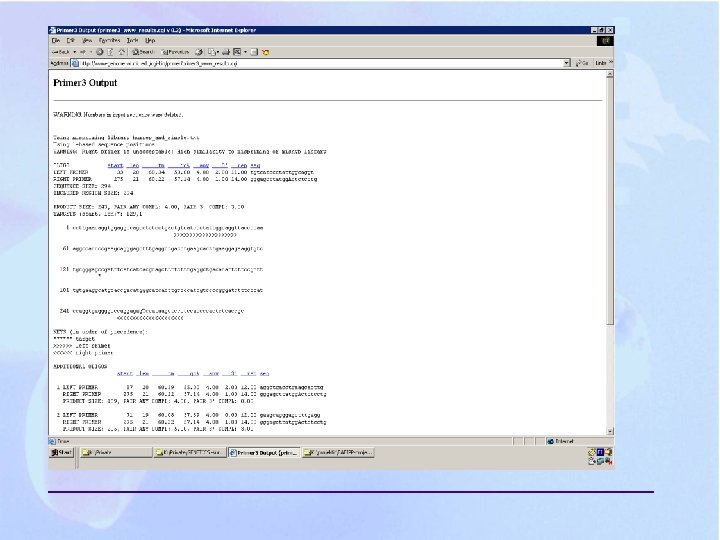This screenshot has height=540, width=720.
Task: Open the Favorites pane from toolbar
Action: click(175, 52)
